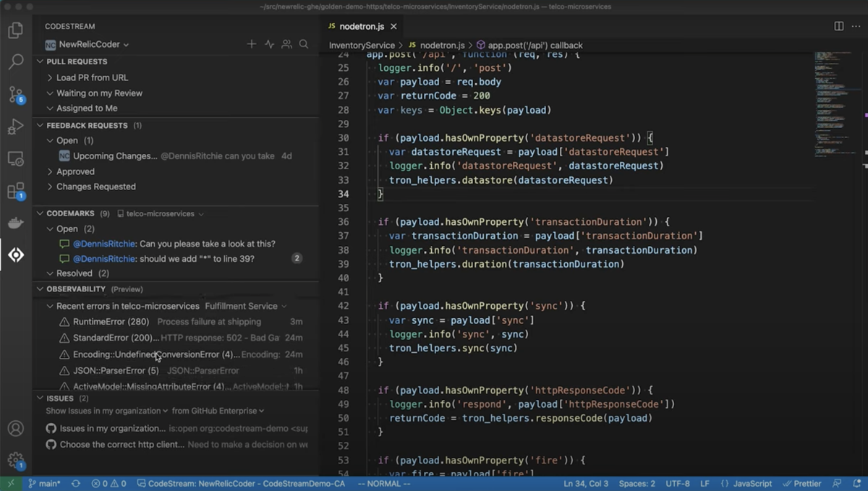The height and width of the screenshot is (491, 868).
Task: Click the JSON::ParserError (5) error row
Action: (x=179, y=370)
